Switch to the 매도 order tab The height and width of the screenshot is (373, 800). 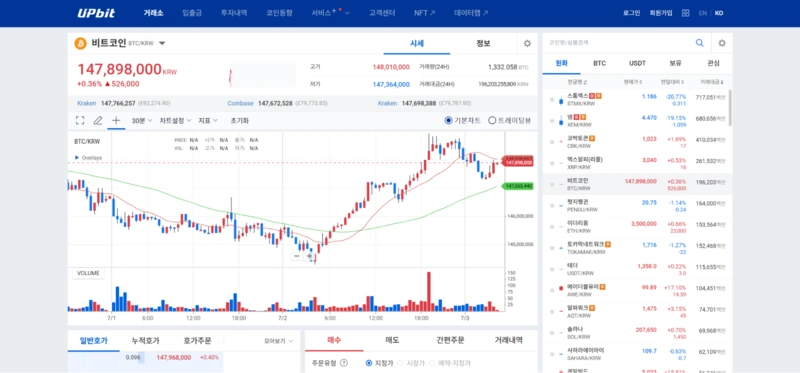tap(392, 340)
